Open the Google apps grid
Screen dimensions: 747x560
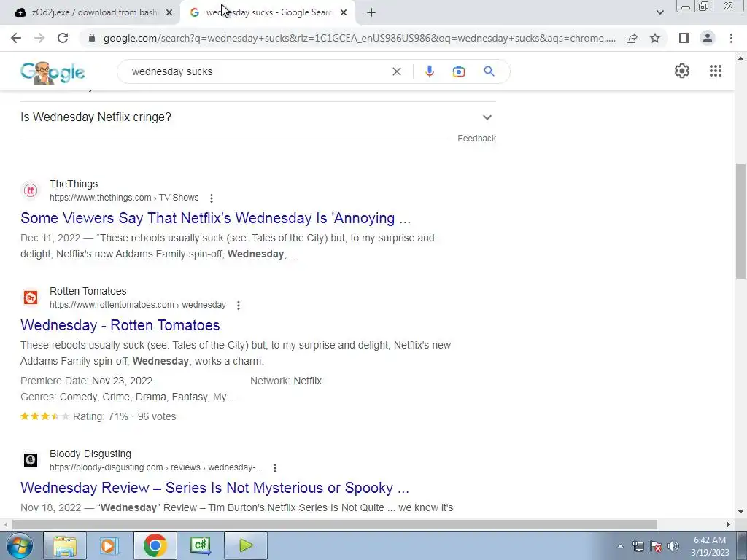point(715,71)
